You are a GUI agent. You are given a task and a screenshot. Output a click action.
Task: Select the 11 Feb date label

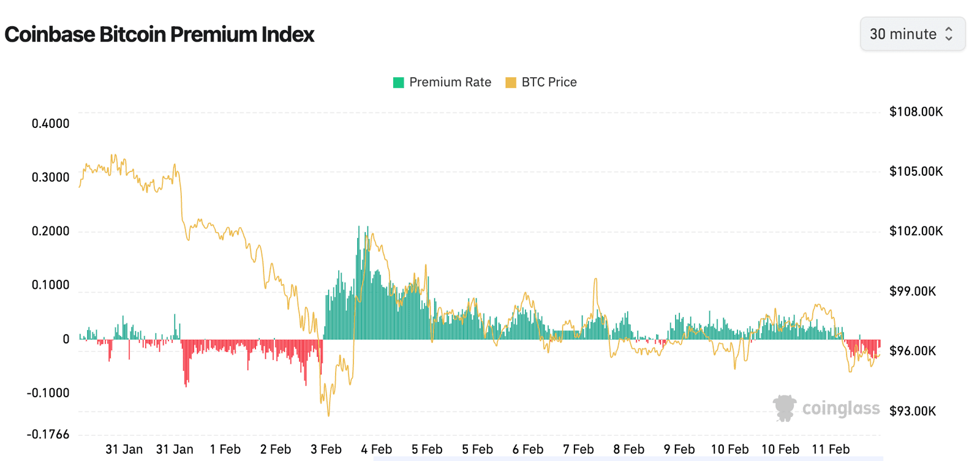pyautogui.click(x=831, y=449)
